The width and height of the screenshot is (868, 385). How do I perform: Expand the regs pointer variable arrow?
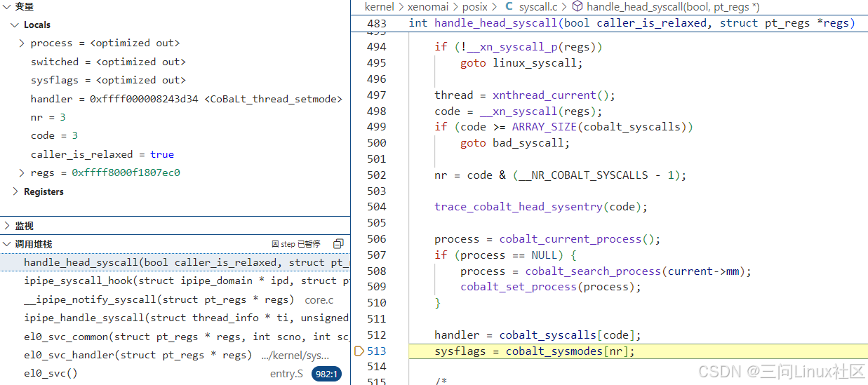(x=22, y=173)
